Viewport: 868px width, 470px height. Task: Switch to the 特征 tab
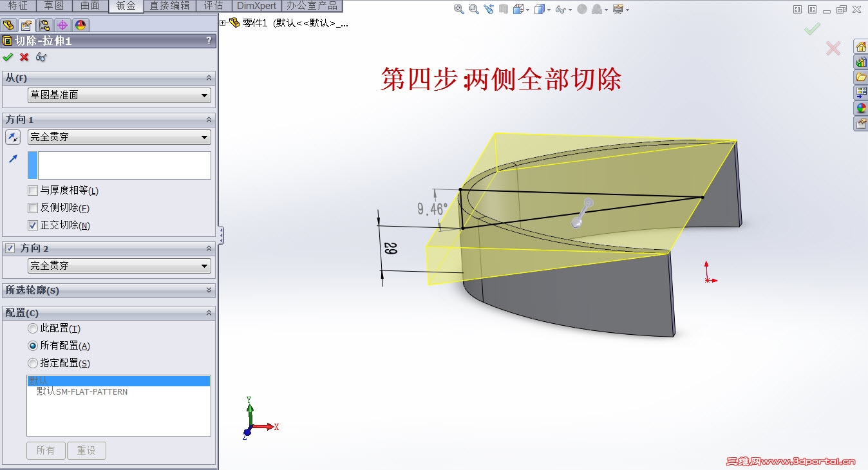(x=18, y=6)
